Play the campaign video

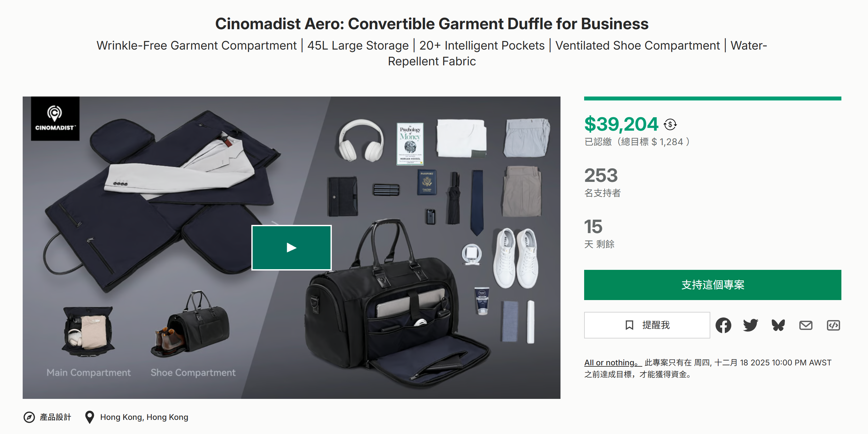point(291,248)
